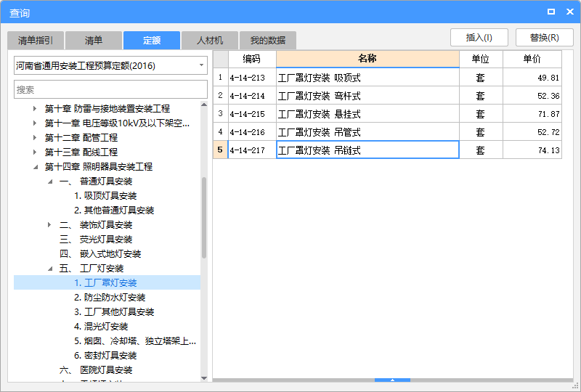Maximize the 查询 dialog window
This screenshot has width=581, height=392.
[x=551, y=12]
